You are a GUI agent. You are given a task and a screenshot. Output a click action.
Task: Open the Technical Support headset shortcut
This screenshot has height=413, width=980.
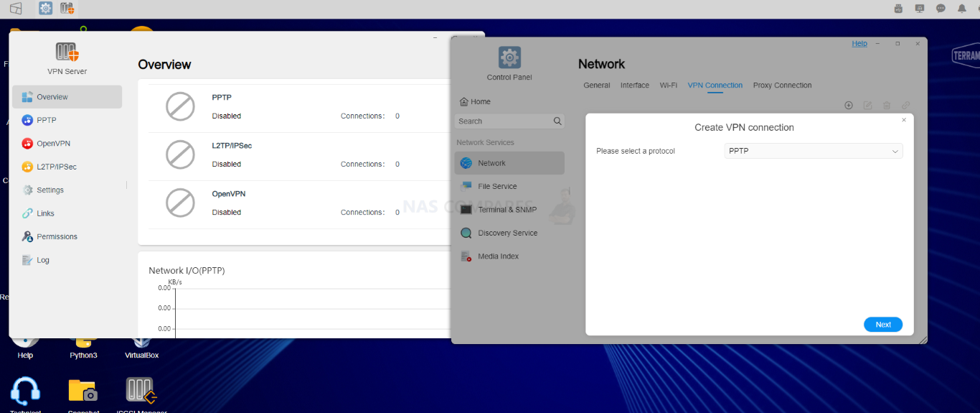(25, 394)
